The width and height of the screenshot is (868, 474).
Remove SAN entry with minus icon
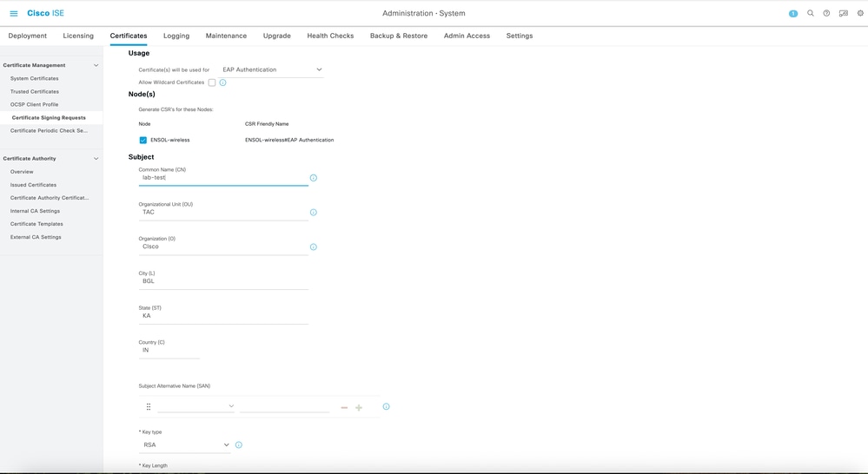click(344, 408)
